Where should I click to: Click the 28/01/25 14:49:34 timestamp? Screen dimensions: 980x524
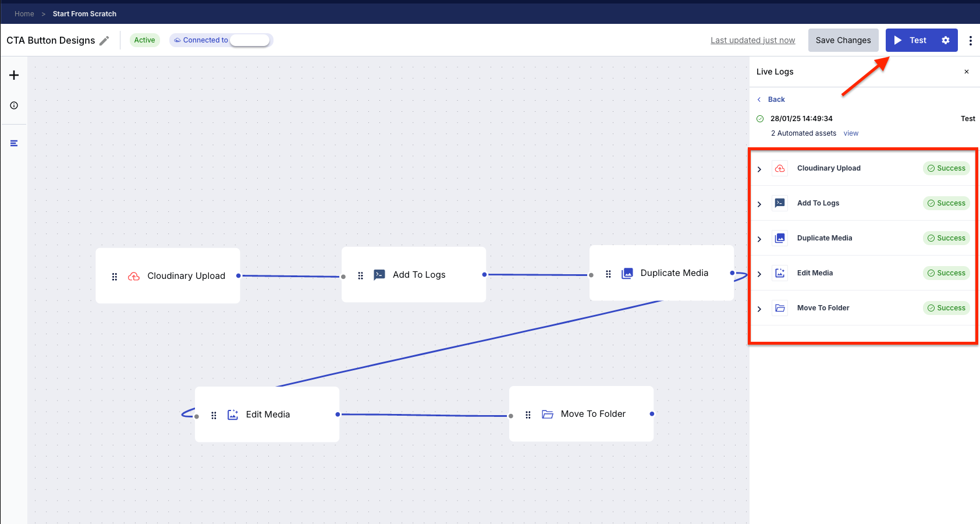click(801, 119)
